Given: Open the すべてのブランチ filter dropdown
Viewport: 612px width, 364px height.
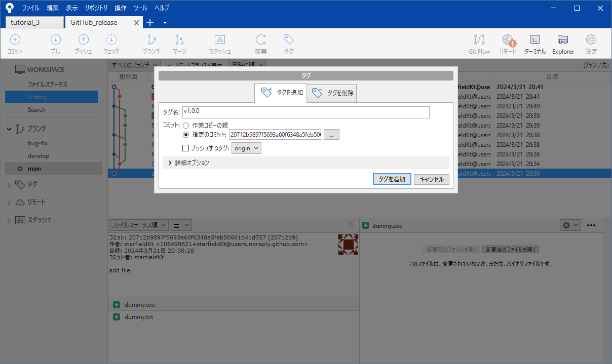Looking at the screenshot, I should [135, 65].
